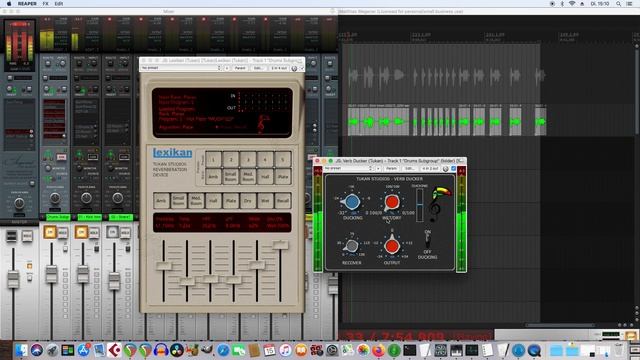Click the blue lexikan logo
This screenshot has width=640, height=360.
(172, 153)
